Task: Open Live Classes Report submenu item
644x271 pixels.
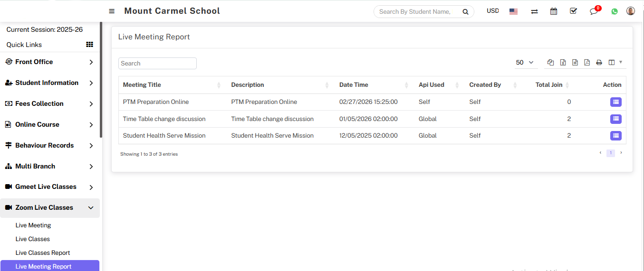Action: [x=43, y=253]
